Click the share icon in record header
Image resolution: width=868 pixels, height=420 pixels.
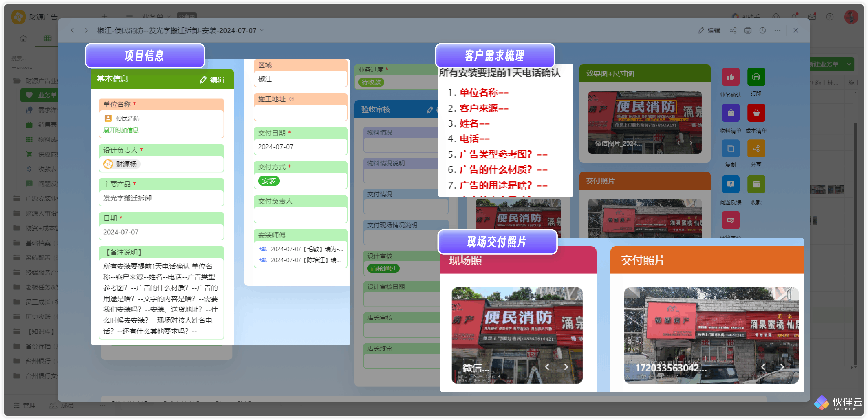coord(733,30)
